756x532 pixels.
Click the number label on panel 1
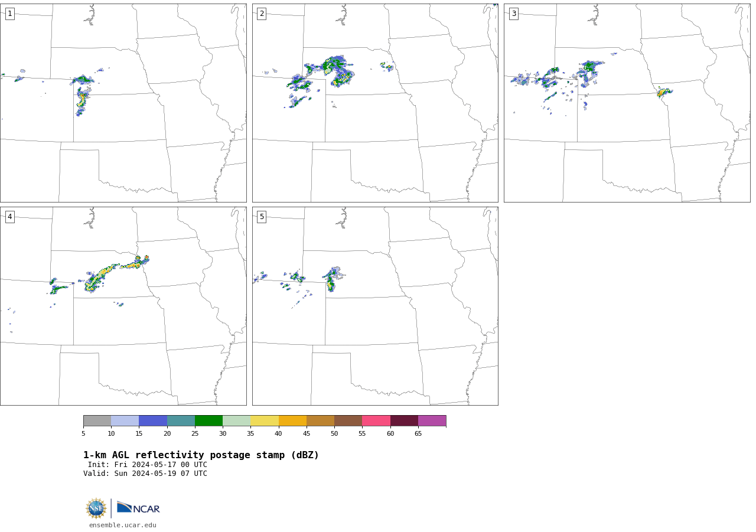pyautogui.click(x=9, y=14)
